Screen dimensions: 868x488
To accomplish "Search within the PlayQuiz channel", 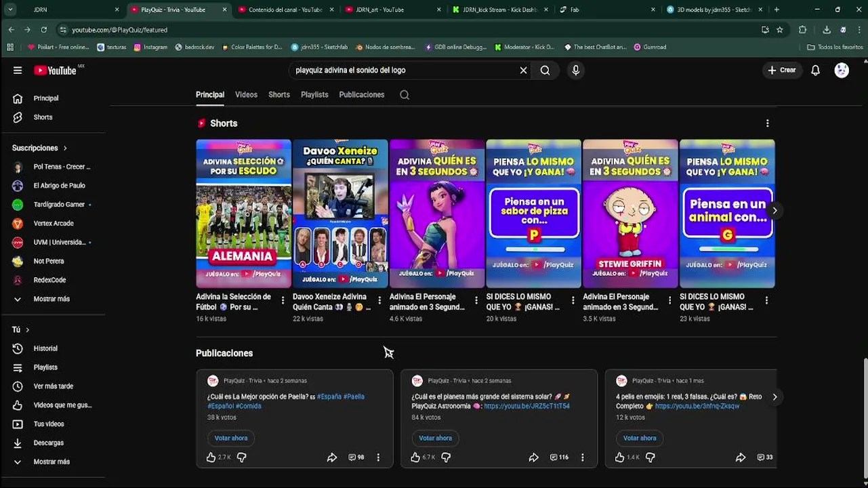I will pos(405,95).
